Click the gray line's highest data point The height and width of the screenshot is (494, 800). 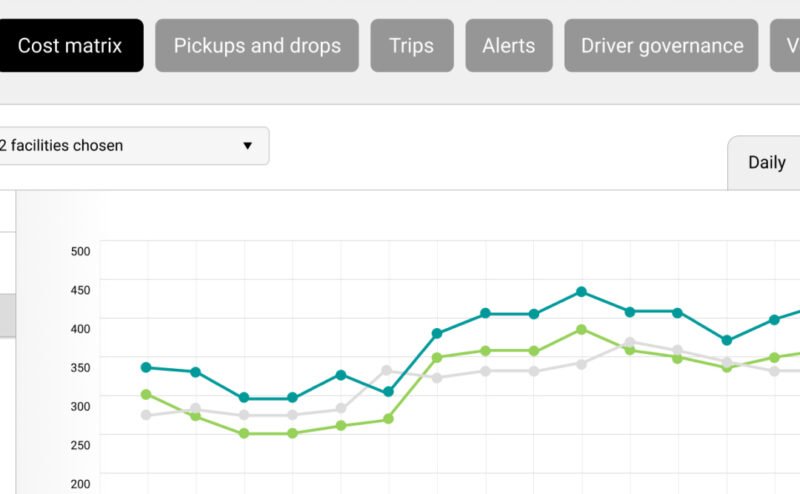click(629, 342)
